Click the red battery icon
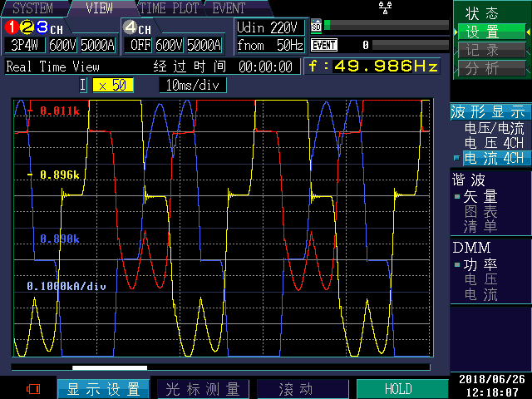Viewport: 532px width, 399px height. (33, 388)
